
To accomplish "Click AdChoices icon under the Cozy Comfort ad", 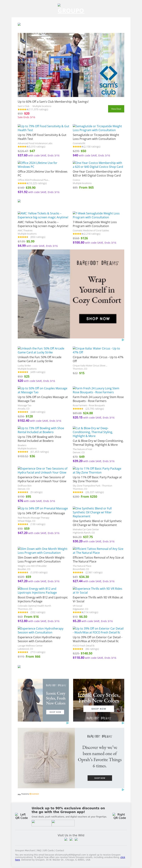I will tap(123, 340).
